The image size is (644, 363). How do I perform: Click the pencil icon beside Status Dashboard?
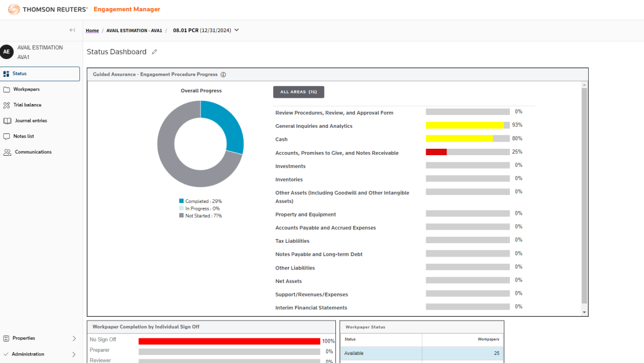point(155,52)
